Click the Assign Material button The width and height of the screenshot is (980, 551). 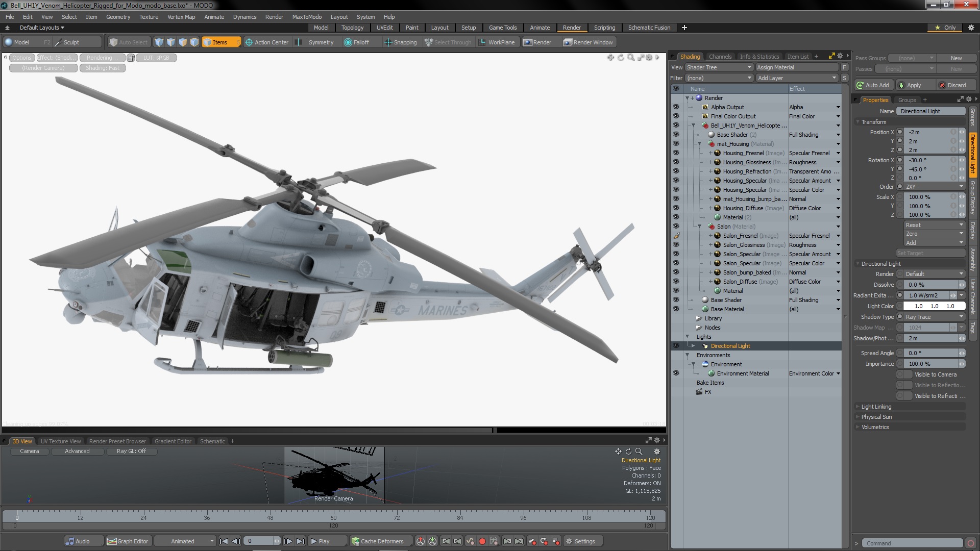pyautogui.click(x=796, y=67)
